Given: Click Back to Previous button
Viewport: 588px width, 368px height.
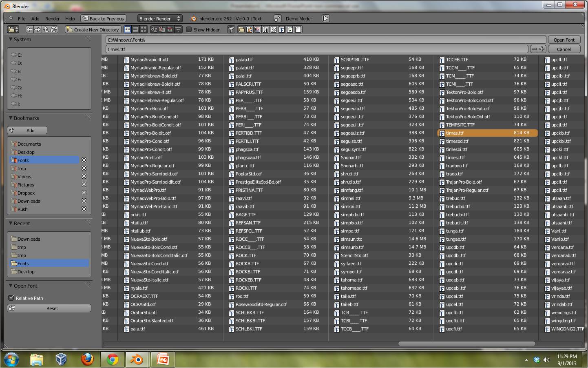Looking at the screenshot, I should pyautogui.click(x=103, y=19).
